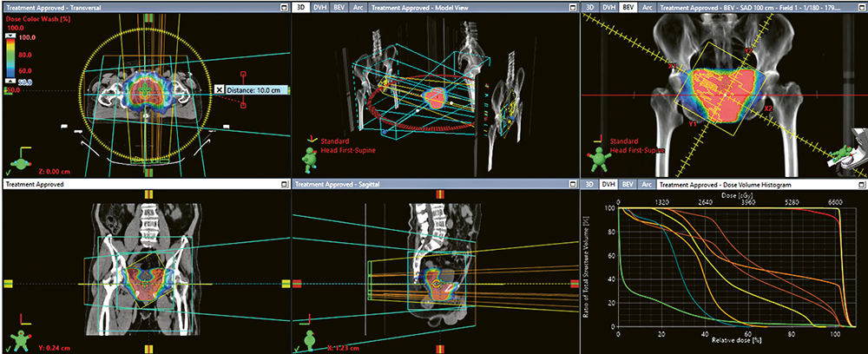Screen dimensions: 868x354
Task: Click the patient orientation figure in coronal view
Action: [x=17, y=338]
